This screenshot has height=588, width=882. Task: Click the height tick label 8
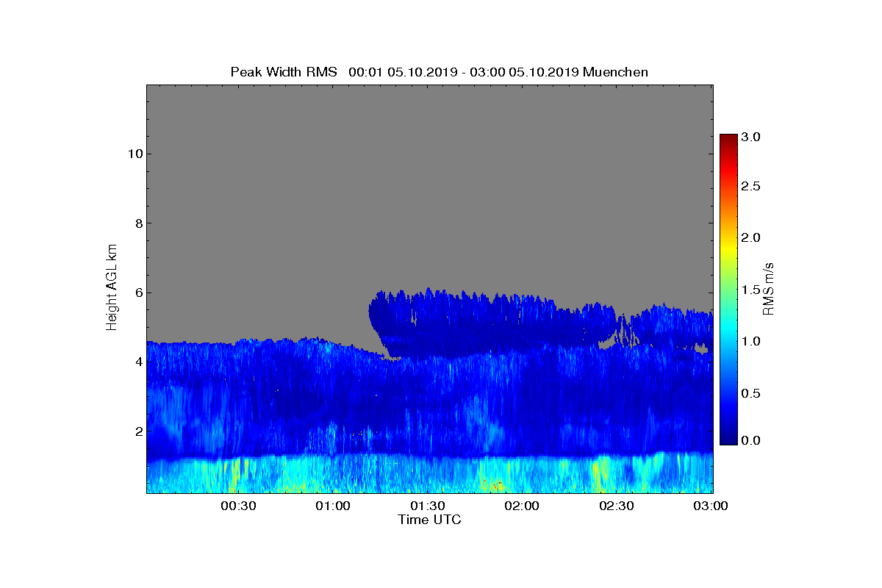click(137, 223)
